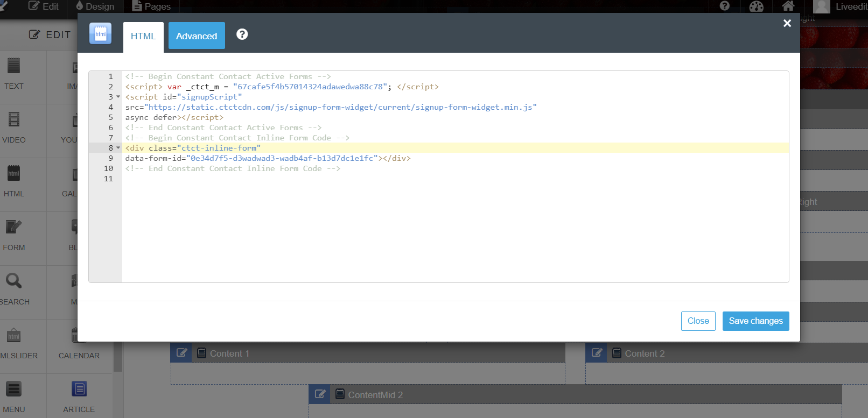Click the Content 2 label
The image size is (868, 418).
(645, 353)
